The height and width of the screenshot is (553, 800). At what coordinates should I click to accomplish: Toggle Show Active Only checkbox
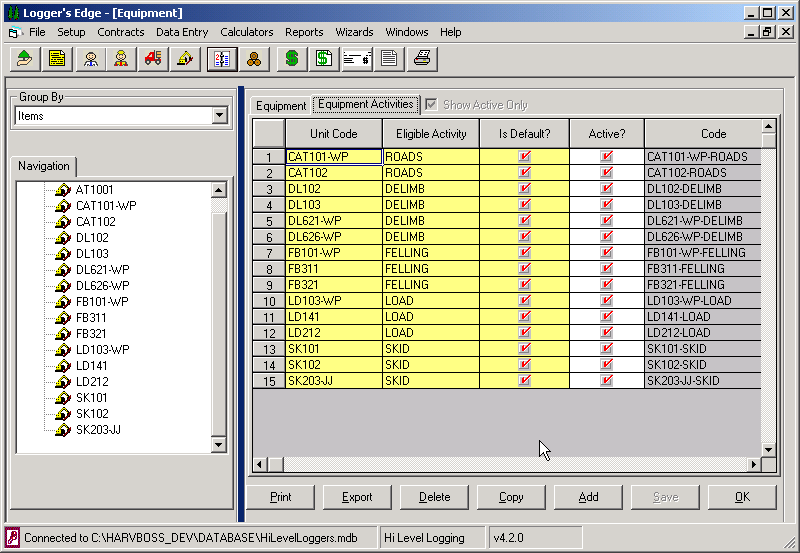pos(431,105)
